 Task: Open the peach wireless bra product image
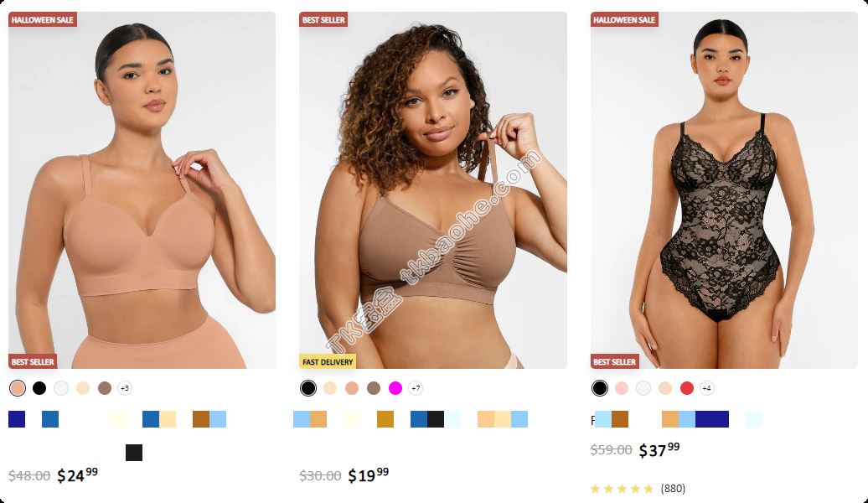tap(142, 190)
